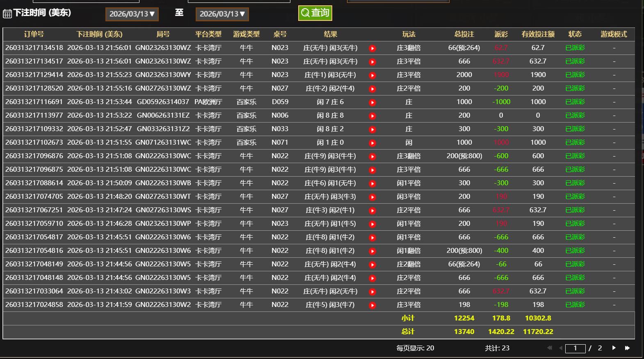Image resolution: width=644 pixels, height=359 pixels.
Task: Click red play icon for order 260313217102673
Action: tap(372, 143)
